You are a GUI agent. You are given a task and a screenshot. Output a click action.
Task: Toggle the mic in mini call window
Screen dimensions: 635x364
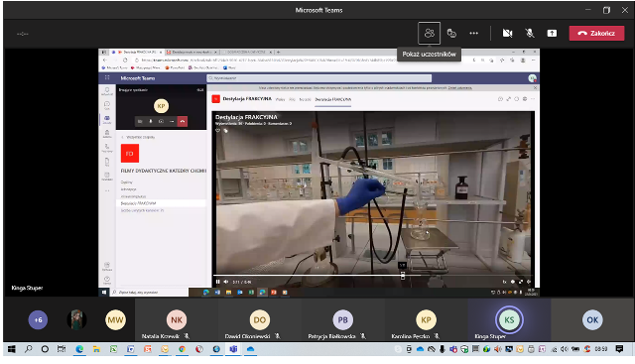150,121
